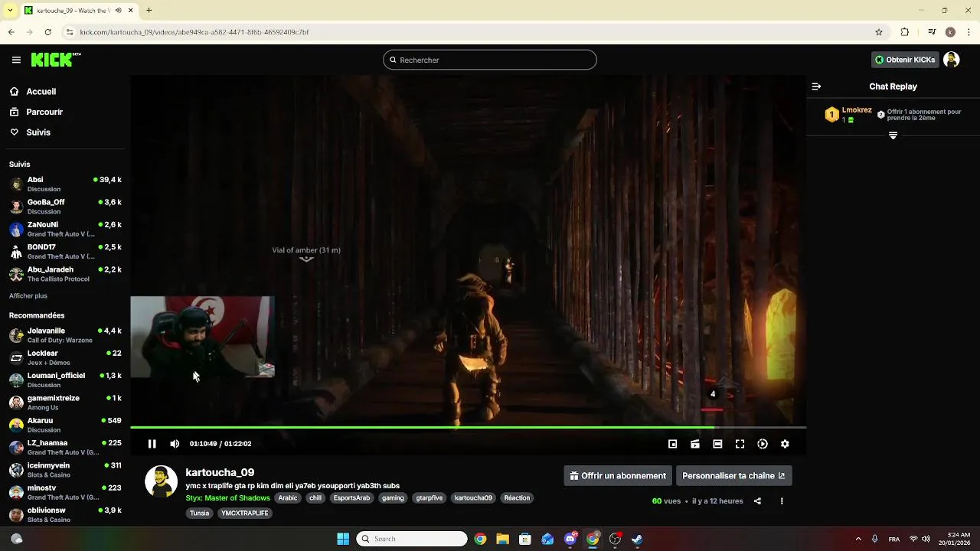Mute the video volume
The height and width of the screenshot is (551, 980).
coord(175,444)
